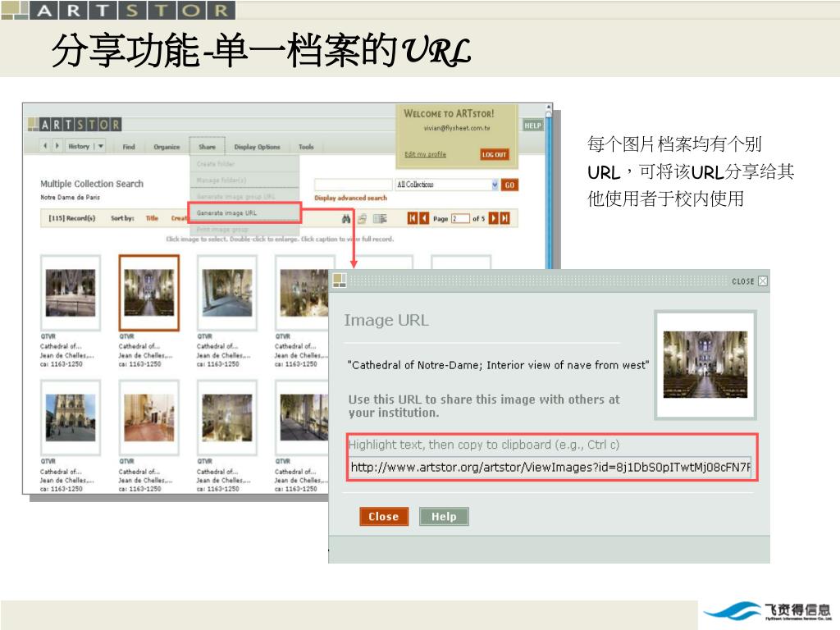Image resolution: width=840 pixels, height=630 pixels.
Task: Open the History dropdown arrow
Action: [100, 146]
